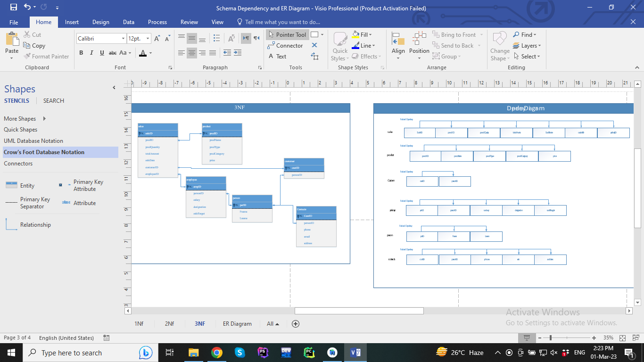This screenshot has width=644, height=362.
Task: Activate the Connector tool
Action: [285, 46]
